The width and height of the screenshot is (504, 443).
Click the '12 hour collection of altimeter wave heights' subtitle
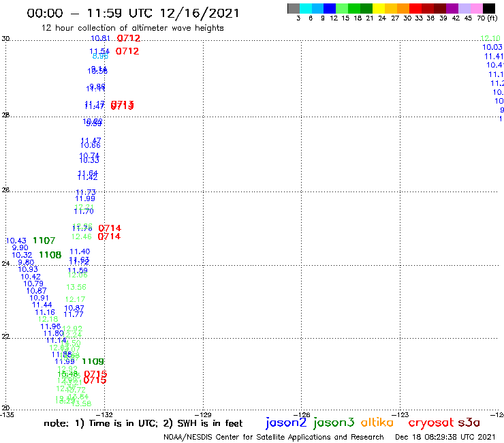pyautogui.click(x=132, y=28)
